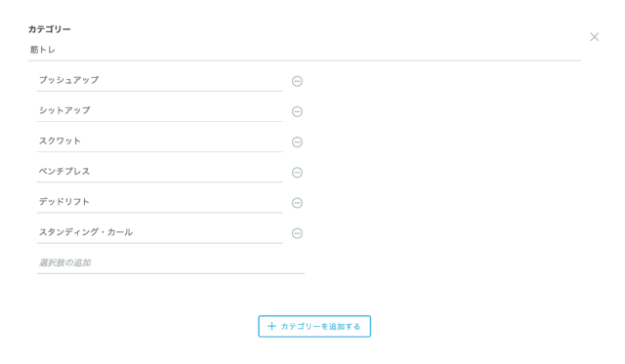The width and height of the screenshot is (625, 364).
Task: Select the プッシュアップ text field
Action: point(160,80)
